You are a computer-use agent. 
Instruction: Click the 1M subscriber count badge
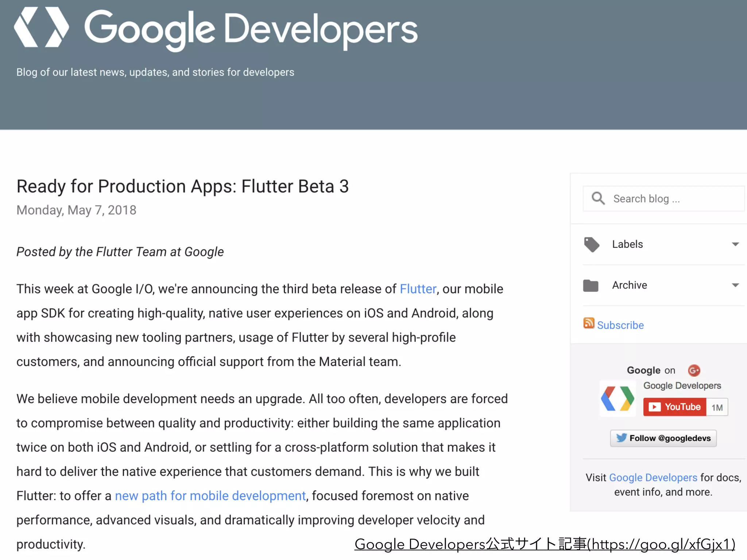click(x=717, y=407)
